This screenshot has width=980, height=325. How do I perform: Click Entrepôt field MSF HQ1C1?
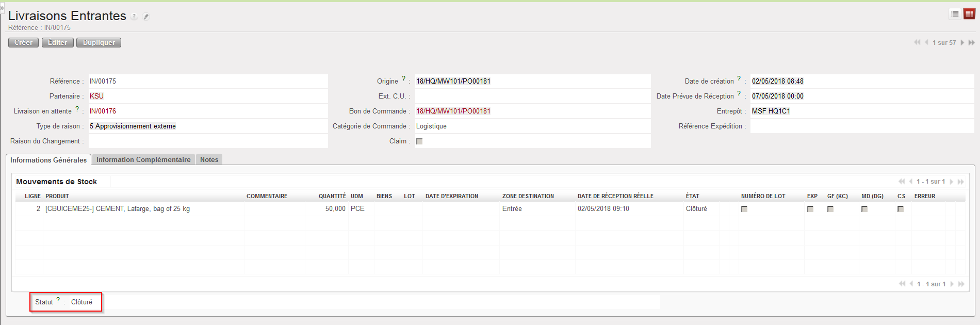[862, 111]
